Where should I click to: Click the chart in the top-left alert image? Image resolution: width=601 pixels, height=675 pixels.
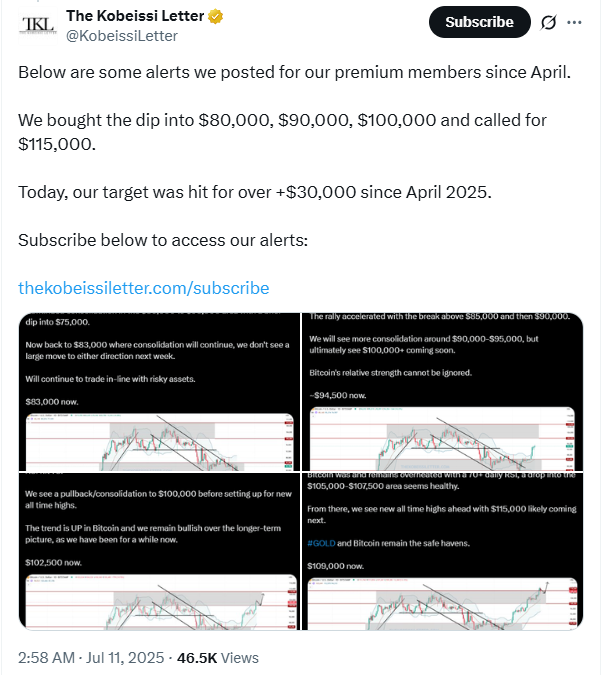tap(159, 442)
